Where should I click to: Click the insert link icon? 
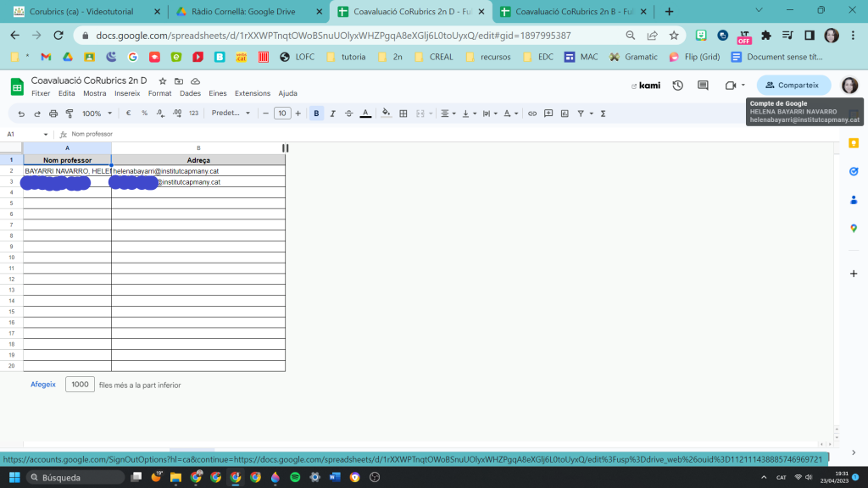click(531, 114)
